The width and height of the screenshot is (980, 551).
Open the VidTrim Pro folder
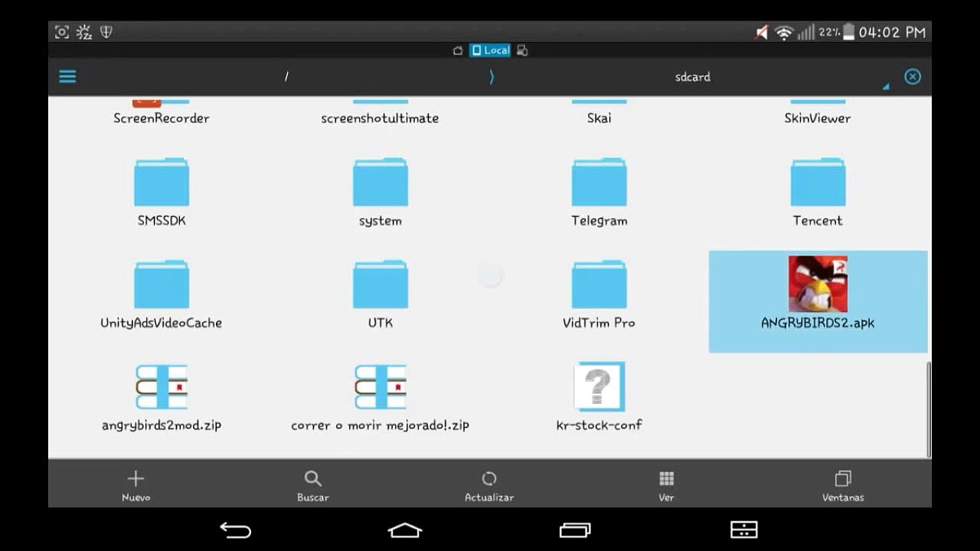tap(599, 284)
